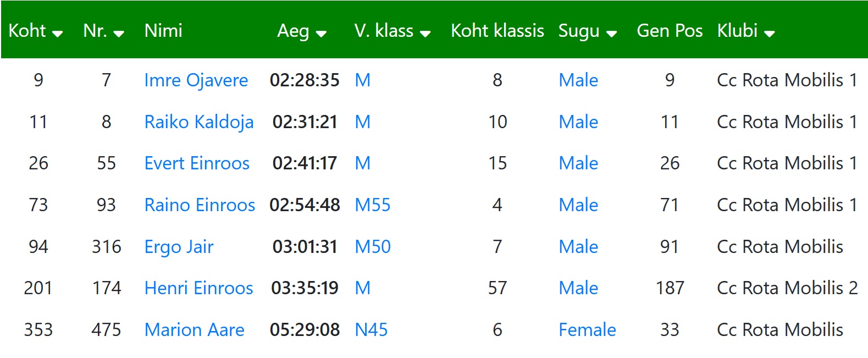The image size is (868, 358).
Task: Sort results by the Aeg column arrow
Action: coord(321,34)
